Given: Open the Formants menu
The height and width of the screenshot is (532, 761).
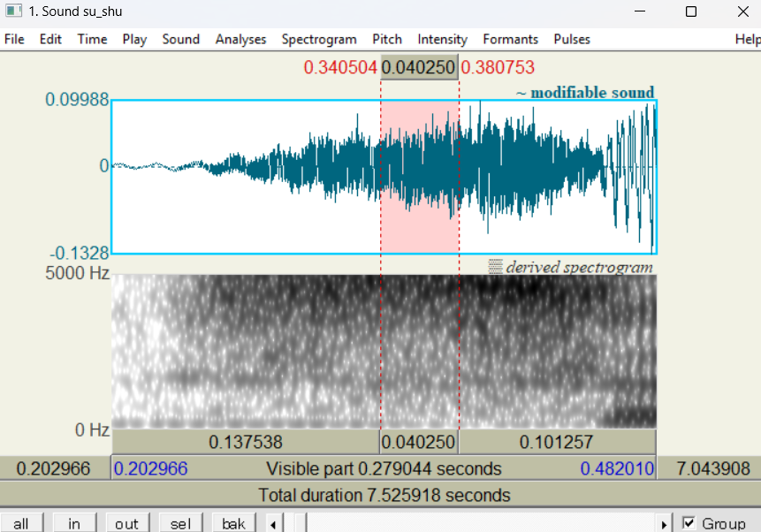Looking at the screenshot, I should [510, 39].
